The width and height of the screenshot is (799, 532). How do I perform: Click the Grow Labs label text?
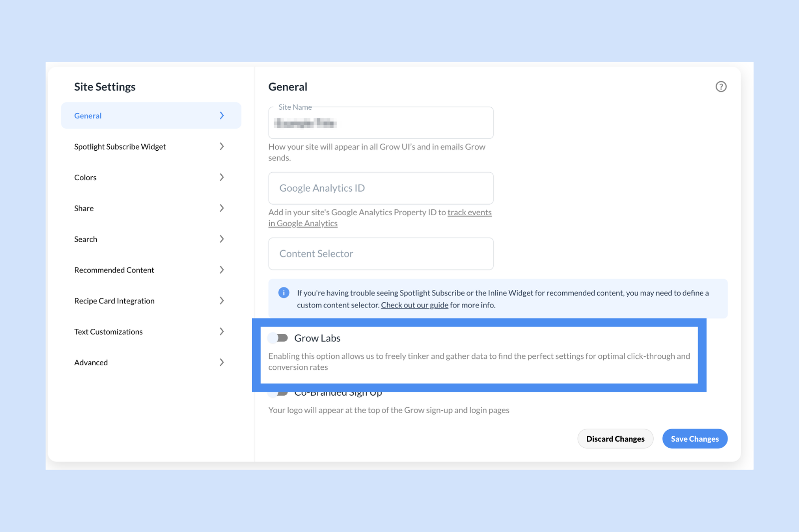tap(317, 338)
